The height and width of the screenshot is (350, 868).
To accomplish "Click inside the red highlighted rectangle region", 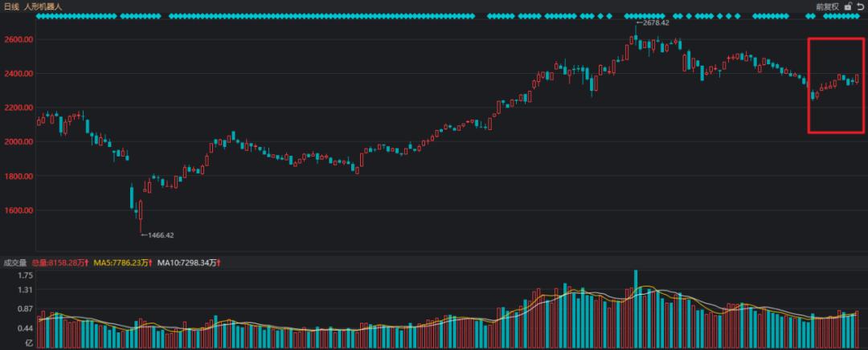I will (836, 84).
